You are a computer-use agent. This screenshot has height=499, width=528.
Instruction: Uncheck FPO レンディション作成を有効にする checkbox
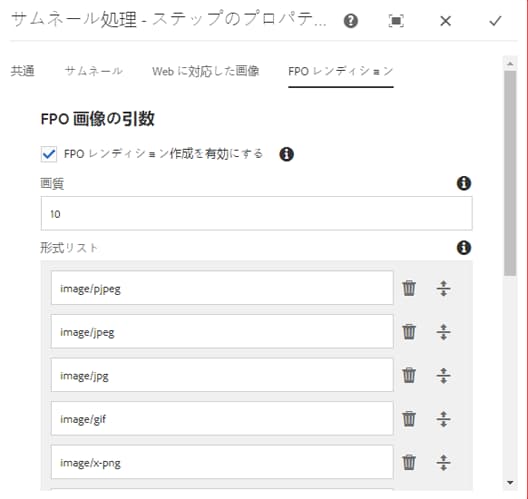point(49,154)
